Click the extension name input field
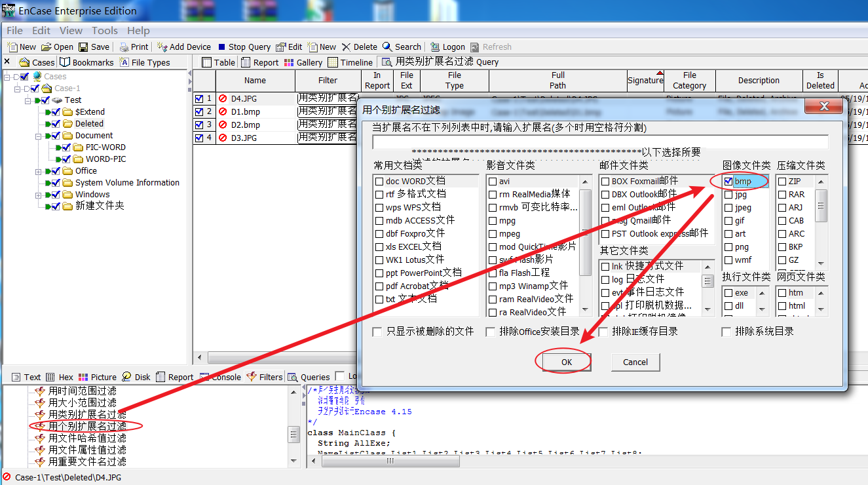This screenshot has width=868, height=485. click(x=600, y=142)
